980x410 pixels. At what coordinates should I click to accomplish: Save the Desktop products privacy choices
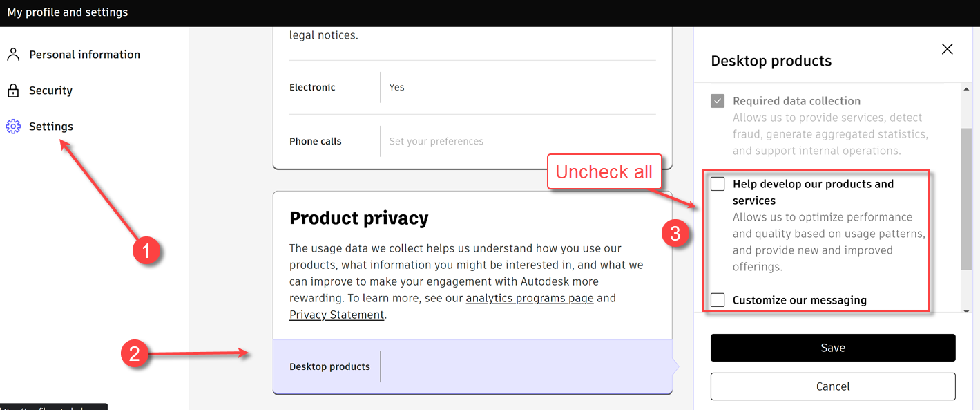[x=832, y=347]
